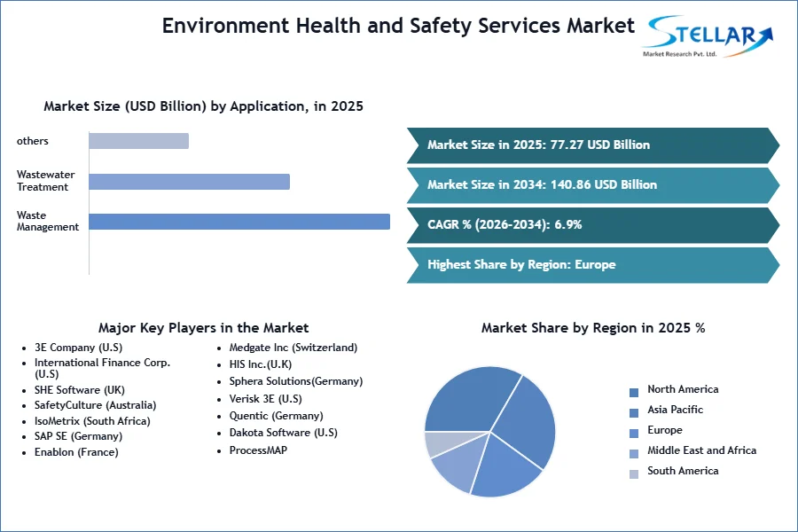Select the Wastewater Treatment bar
The image size is (798, 532).
click(190, 182)
